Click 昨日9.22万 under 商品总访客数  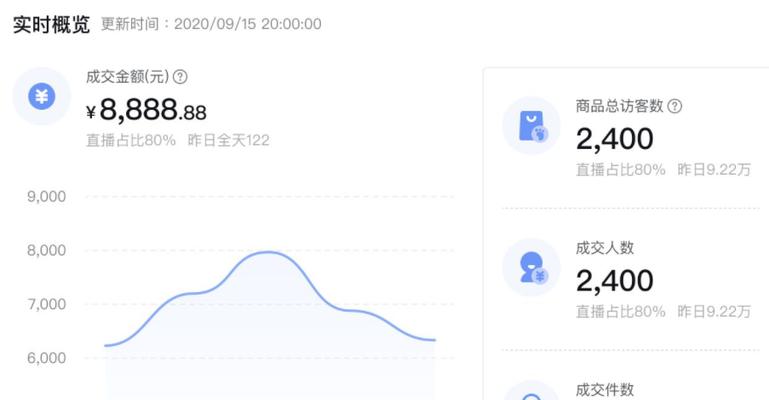(714, 170)
